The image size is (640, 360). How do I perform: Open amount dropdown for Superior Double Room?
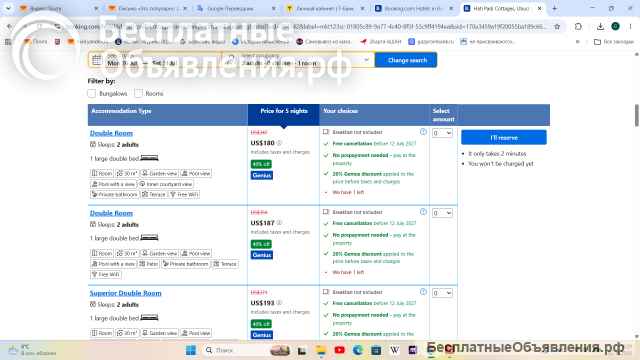coord(442,293)
